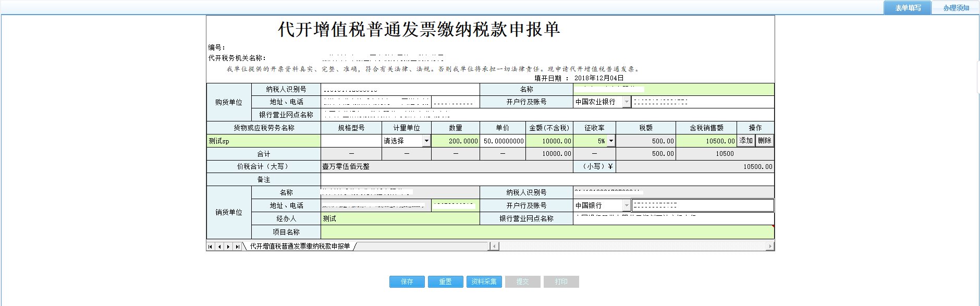Click left arrow of horizontal sheet scrollbar
Screen dimensions: 980x306
(495, 246)
